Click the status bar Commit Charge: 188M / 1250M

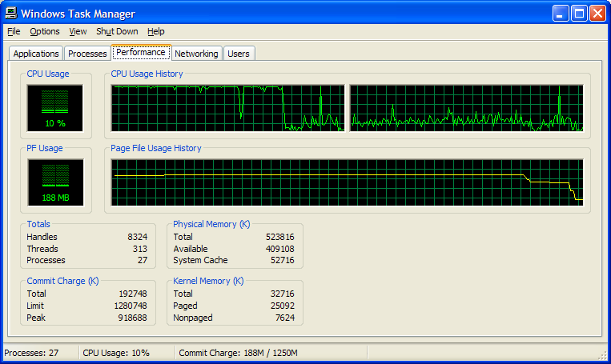pos(238,353)
